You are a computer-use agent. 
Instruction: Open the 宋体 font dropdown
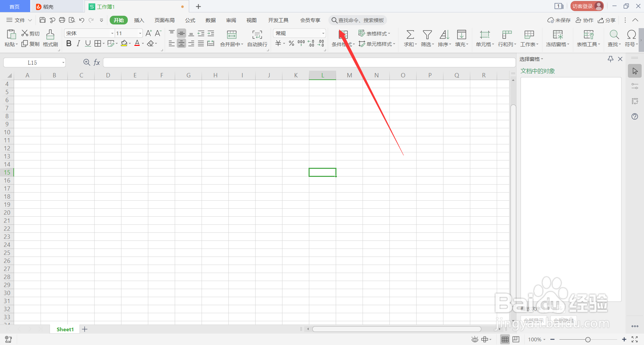(x=112, y=33)
